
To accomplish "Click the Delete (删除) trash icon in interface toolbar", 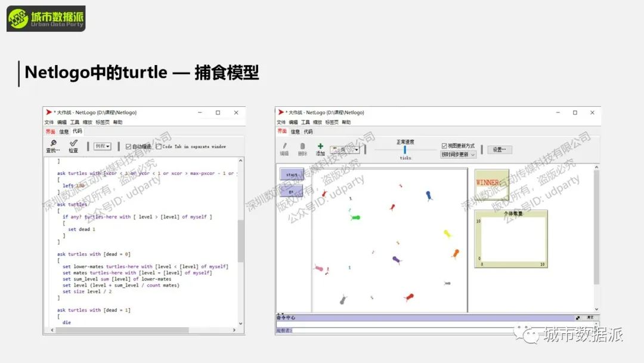I will tap(303, 146).
